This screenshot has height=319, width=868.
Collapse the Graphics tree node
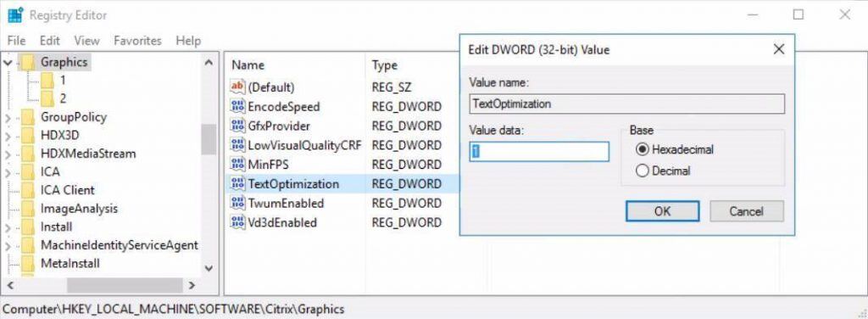pos(8,63)
